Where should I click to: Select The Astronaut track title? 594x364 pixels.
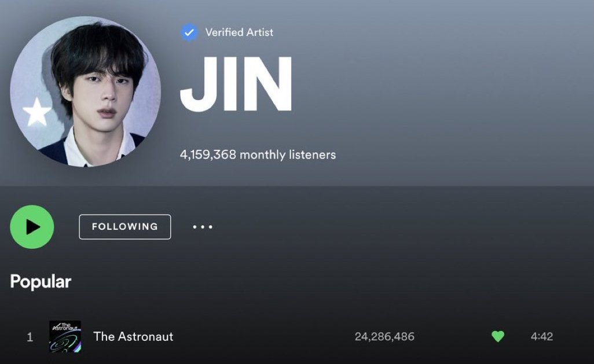coord(133,336)
